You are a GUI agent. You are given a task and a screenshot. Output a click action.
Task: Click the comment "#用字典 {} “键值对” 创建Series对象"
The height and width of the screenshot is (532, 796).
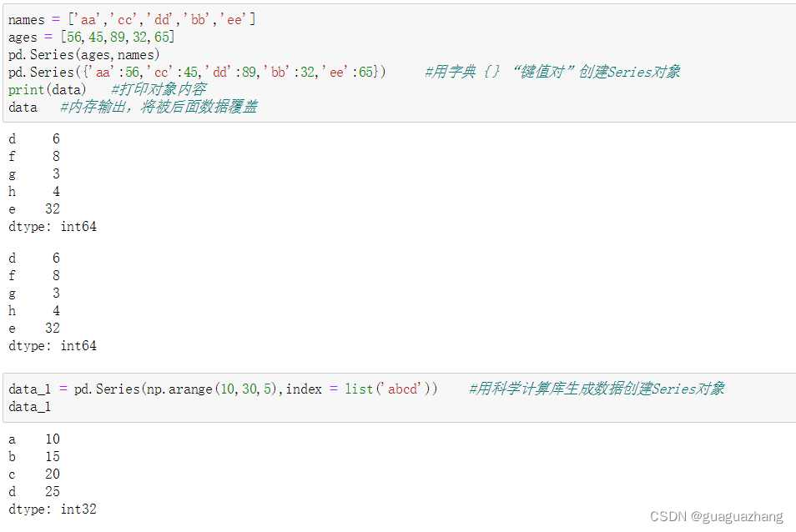coord(552,72)
